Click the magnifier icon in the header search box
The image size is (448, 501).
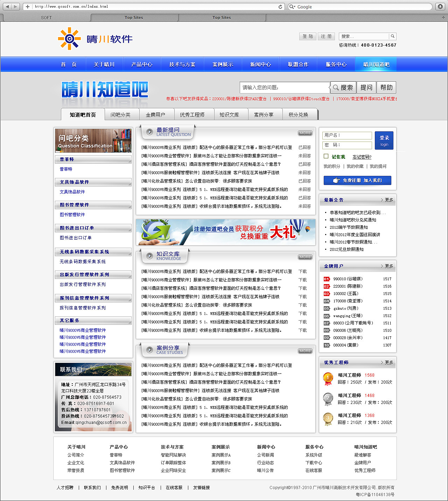393,36
